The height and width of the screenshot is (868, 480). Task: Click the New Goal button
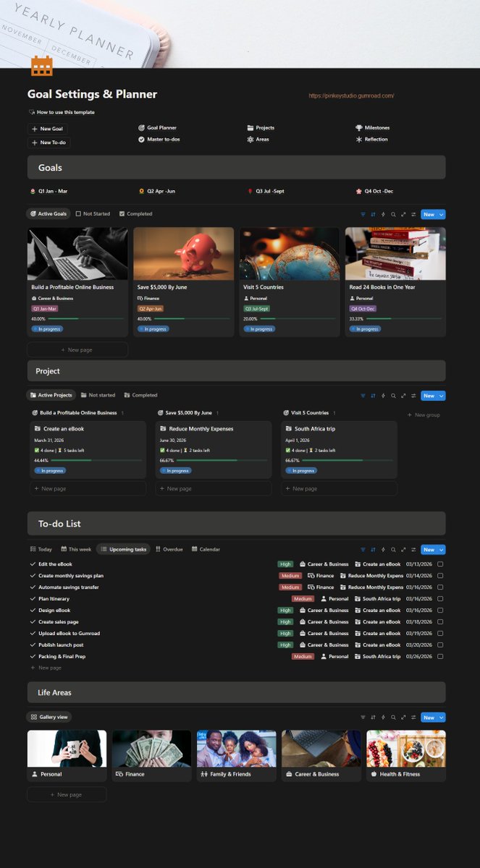pos(48,129)
